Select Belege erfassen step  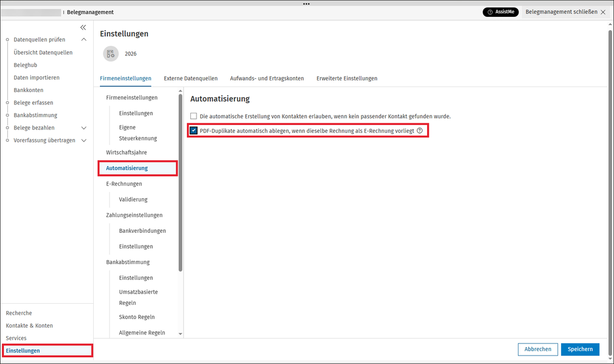(x=33, y=103)
